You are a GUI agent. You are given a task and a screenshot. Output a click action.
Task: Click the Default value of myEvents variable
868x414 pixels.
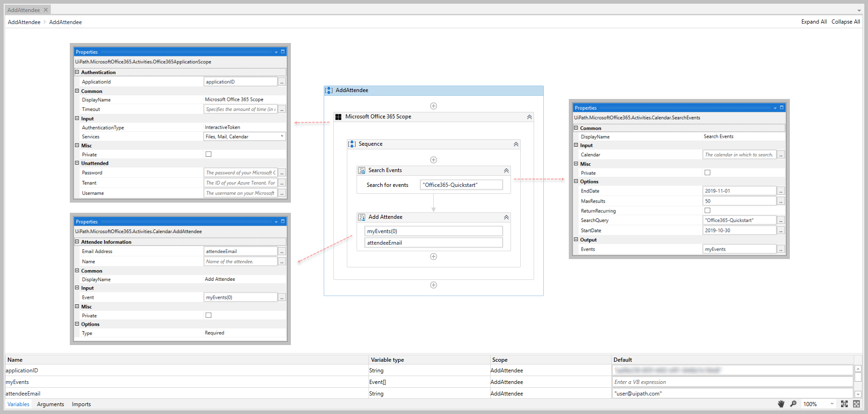(x=733, y=382)
